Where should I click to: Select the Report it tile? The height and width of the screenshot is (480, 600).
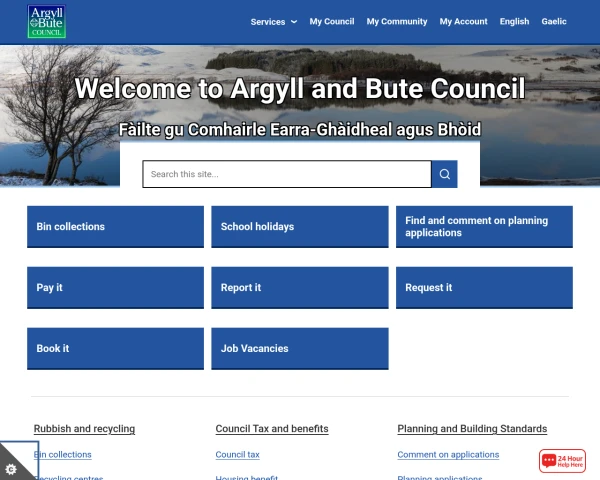[299, 287]
